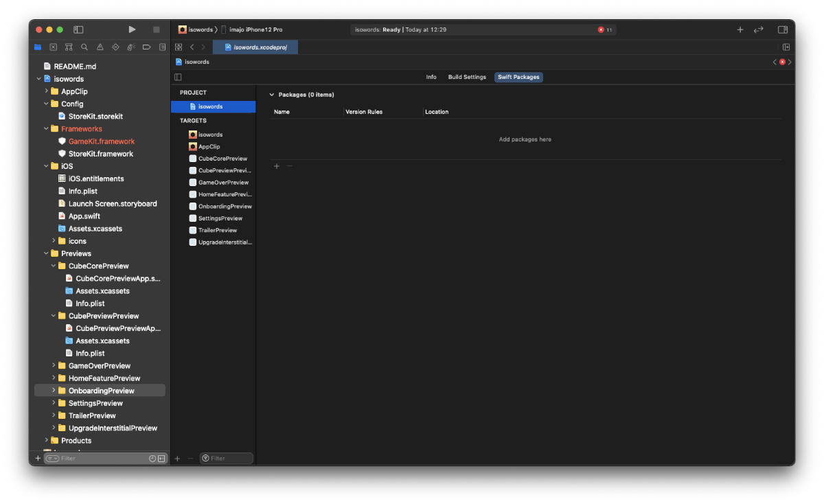Select the isowords project under PROJECT
This screenshot has width=824, height=504.
pyautogui.click(x=214, y=107)
